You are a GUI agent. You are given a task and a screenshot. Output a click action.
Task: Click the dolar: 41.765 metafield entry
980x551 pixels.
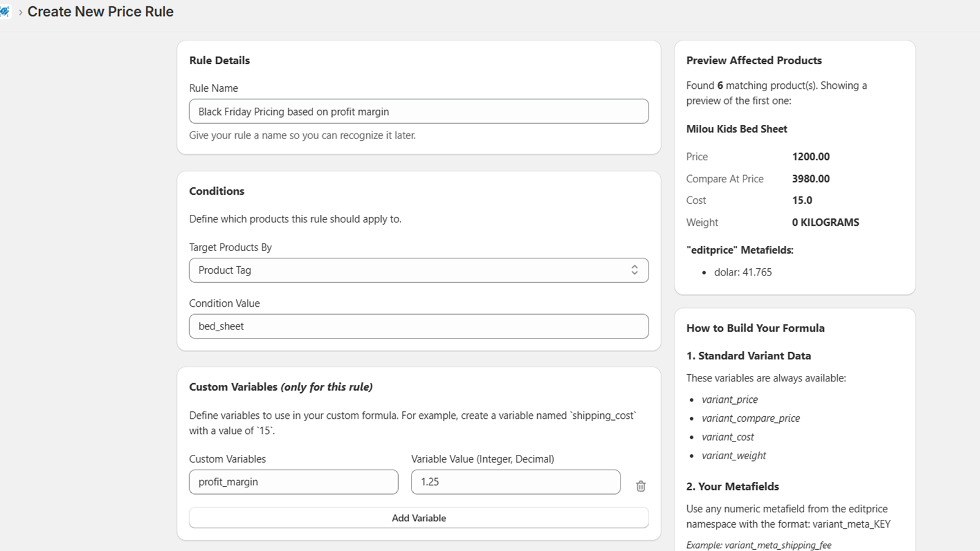pyautogui.click(x=743, y=272)
